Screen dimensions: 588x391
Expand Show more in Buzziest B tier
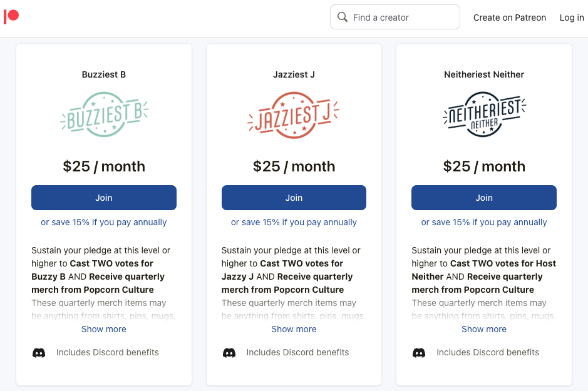(x=104, y=329)
